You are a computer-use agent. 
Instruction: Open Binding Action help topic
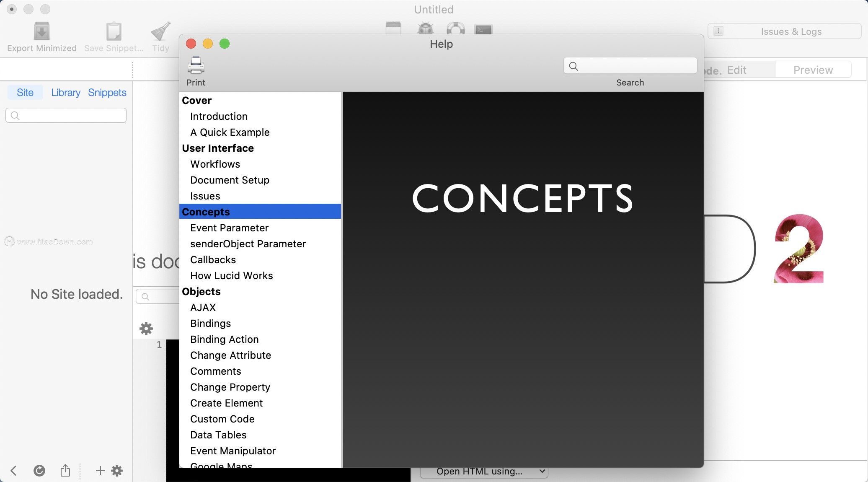coord(224,339)
